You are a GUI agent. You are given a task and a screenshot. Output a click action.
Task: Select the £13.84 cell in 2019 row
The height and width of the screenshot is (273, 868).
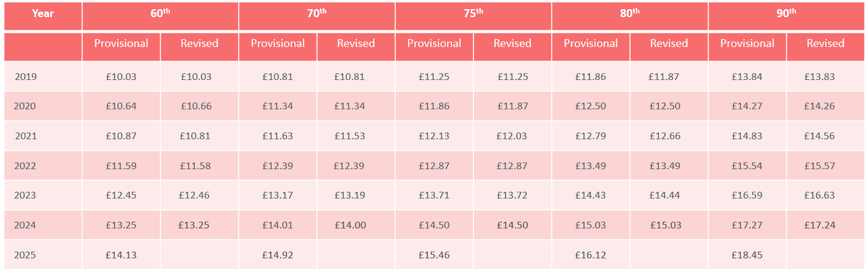(746, 77)
